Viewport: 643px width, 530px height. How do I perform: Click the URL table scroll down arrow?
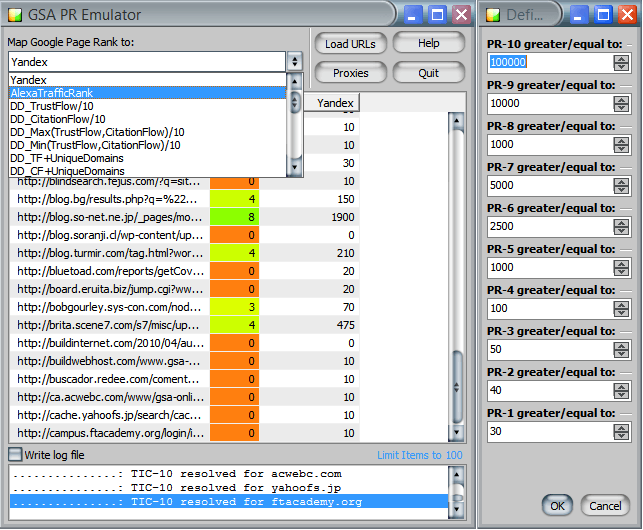pos(456,432)
